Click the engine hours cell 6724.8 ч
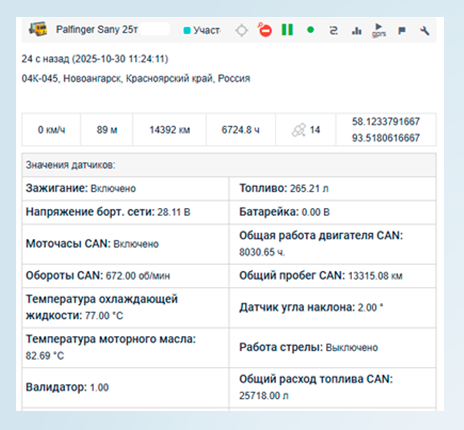Image resolution: width=464 pixels, height=430 pixels. pyautogui.click(x=241, y=130)
